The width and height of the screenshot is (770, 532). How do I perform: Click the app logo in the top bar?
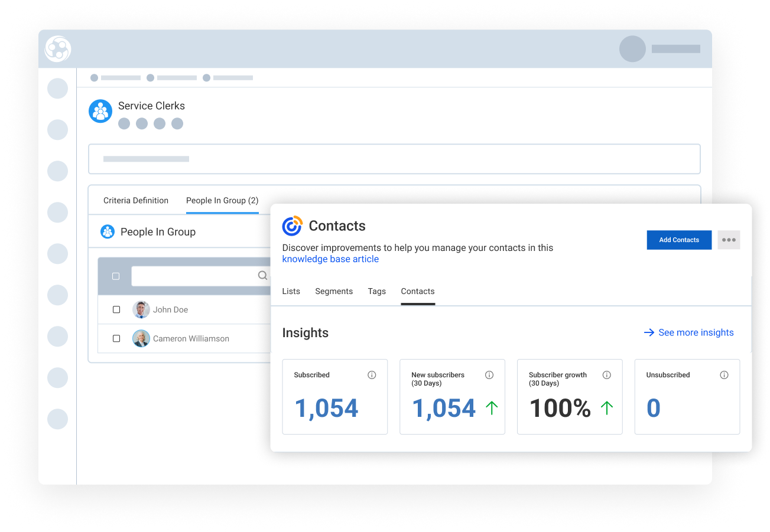(x=58, y=49)
